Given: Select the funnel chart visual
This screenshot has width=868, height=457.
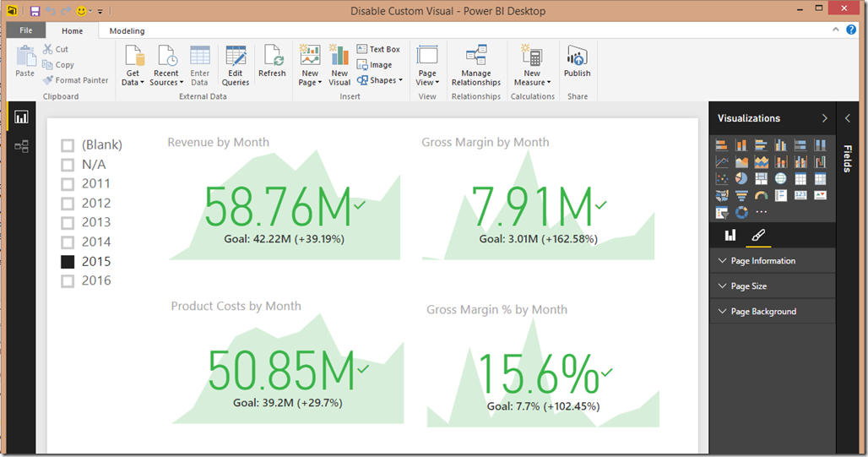Looking at the screenshot, I should pos(741,195).
